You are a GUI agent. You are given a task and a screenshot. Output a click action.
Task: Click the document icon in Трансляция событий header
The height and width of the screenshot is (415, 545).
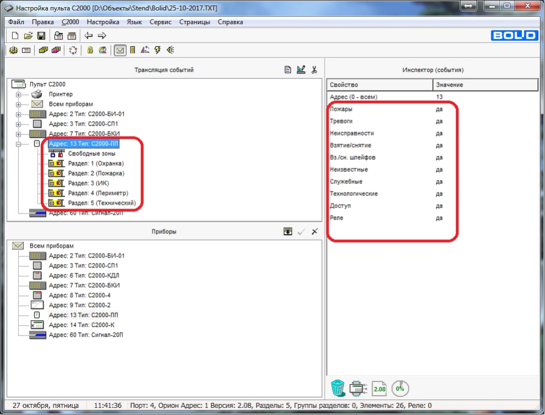tap(288, 70)
